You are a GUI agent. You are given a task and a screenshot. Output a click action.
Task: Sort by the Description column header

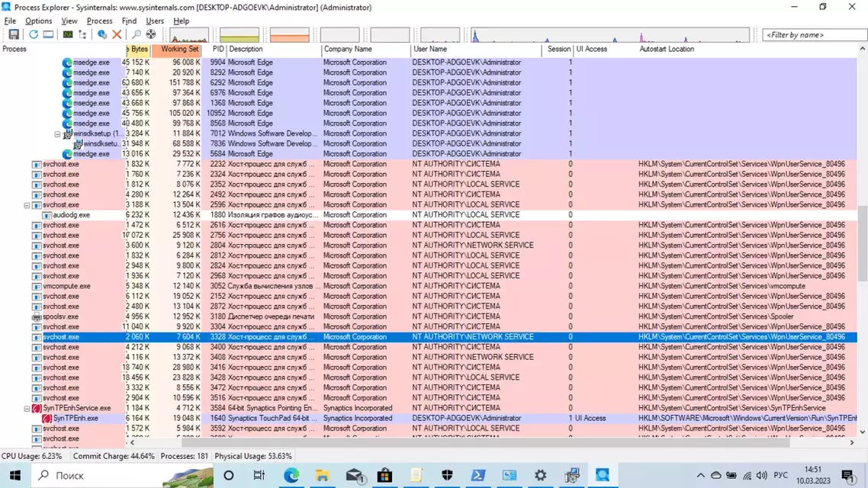click(274, 50)
